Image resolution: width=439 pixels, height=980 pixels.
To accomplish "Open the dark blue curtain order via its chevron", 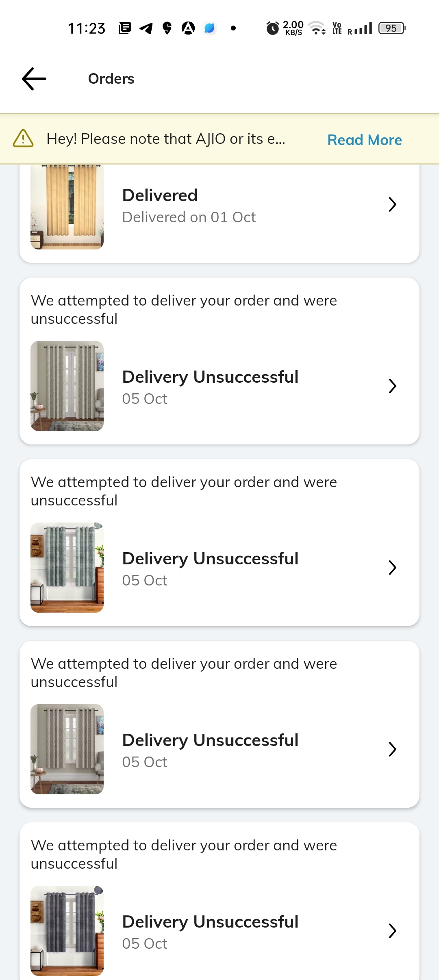I will point(392,930).
